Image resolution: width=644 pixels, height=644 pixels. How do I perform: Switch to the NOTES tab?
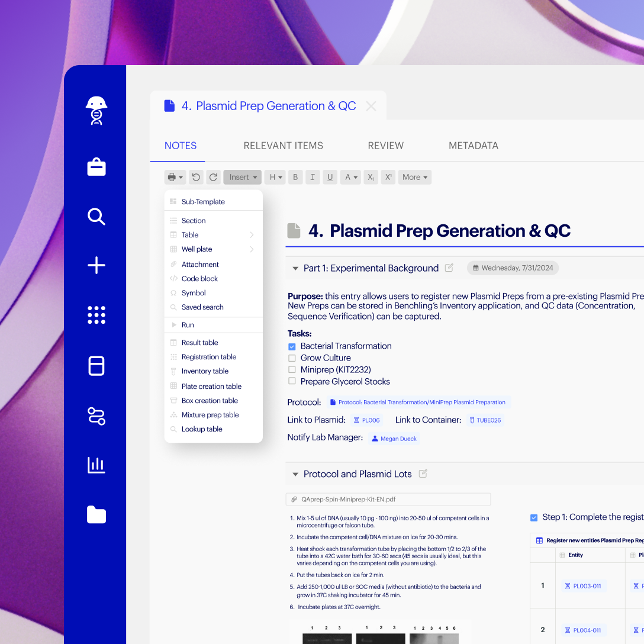pyautogui.click(x=181, y=146)
